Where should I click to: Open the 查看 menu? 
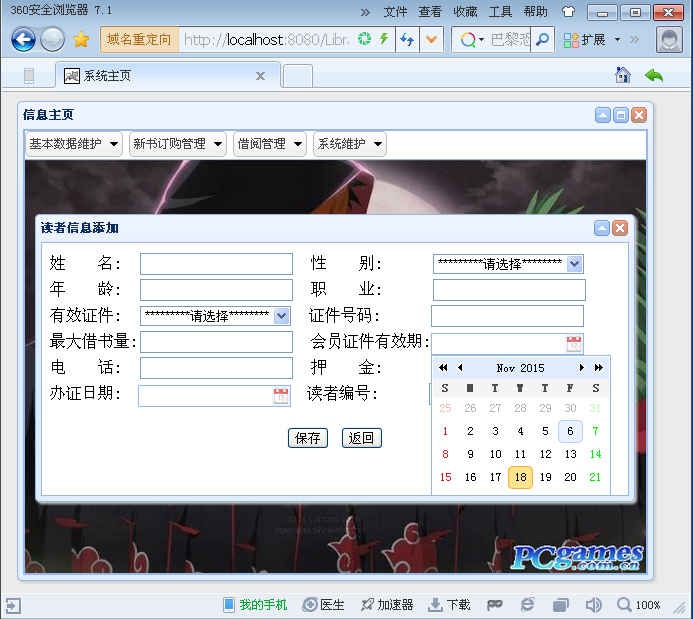(430, 12)
